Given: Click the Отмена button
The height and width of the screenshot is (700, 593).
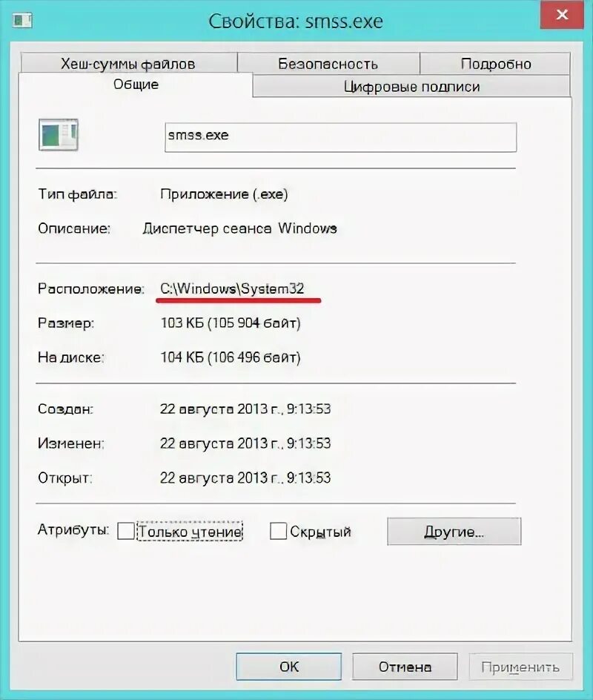Looking at the screenshot, I should tap(403, 667).
